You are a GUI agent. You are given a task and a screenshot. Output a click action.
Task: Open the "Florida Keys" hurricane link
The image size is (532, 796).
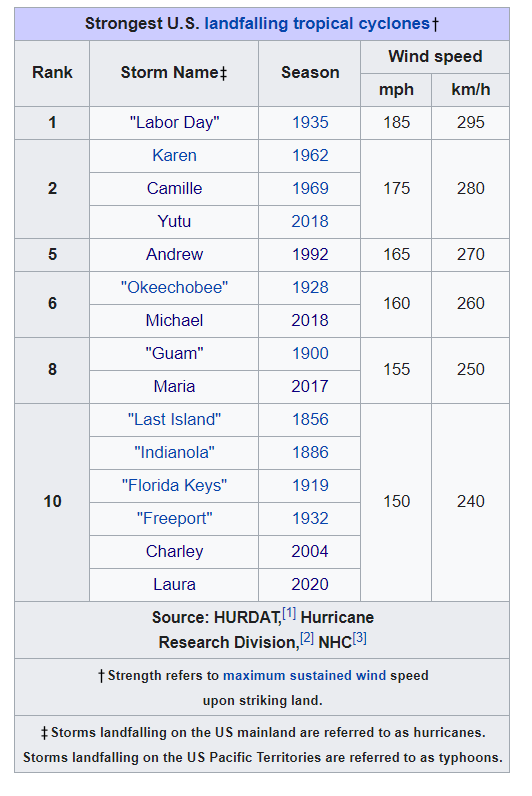(x=174, y=485)
